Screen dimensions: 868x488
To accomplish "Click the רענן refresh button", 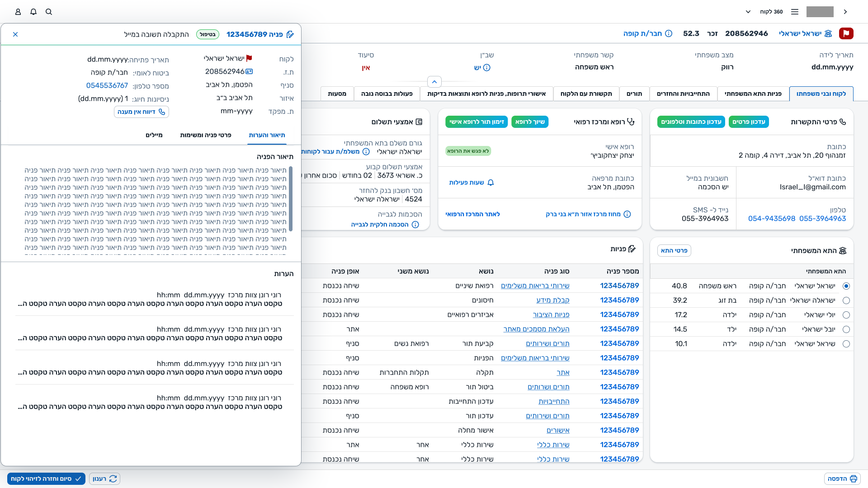I will (x=104, y=479).
